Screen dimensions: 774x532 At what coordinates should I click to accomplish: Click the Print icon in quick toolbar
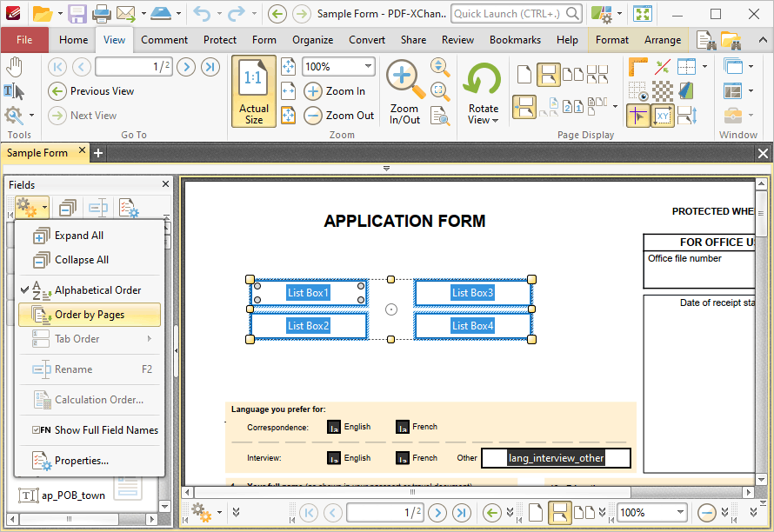102,14
